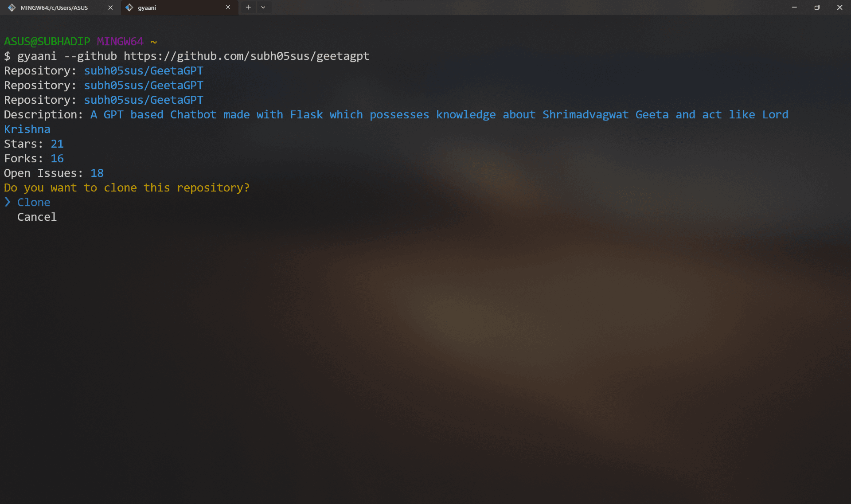
Task: Restore down the terminal window
Action: (817, 8)
